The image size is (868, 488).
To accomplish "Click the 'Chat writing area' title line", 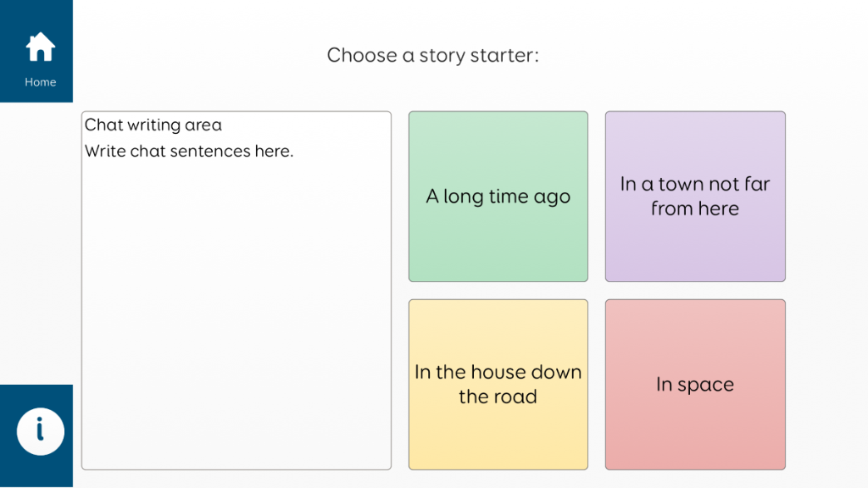I will click(x=153, y=125).
